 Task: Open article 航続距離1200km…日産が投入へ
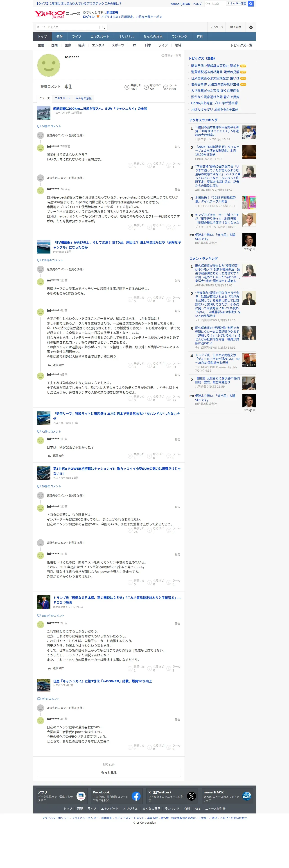click(x=100, y=109)
